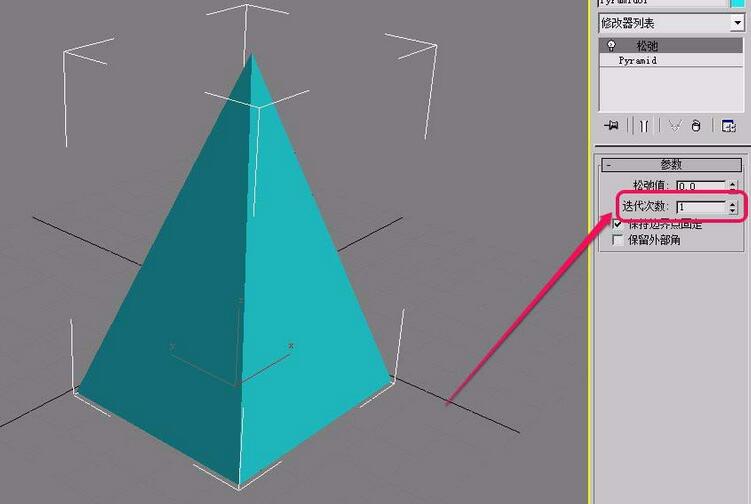Select Pyramid in modifier stack
Screen dimensions: 751x504
pyautogui.click(x=671, y=60)
